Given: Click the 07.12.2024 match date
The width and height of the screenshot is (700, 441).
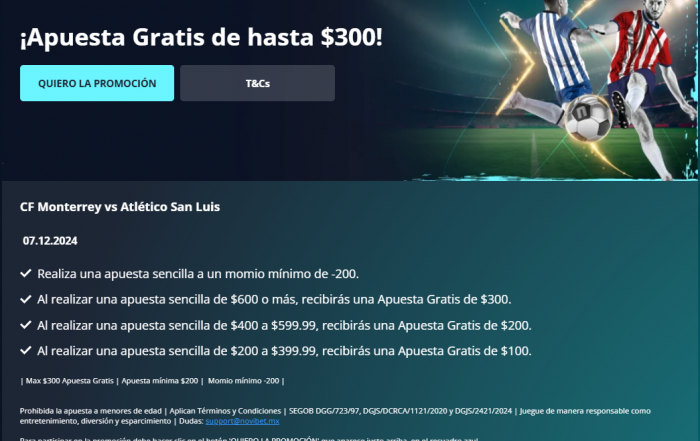Looking at the screenshot, I should [x=50, y=241].
